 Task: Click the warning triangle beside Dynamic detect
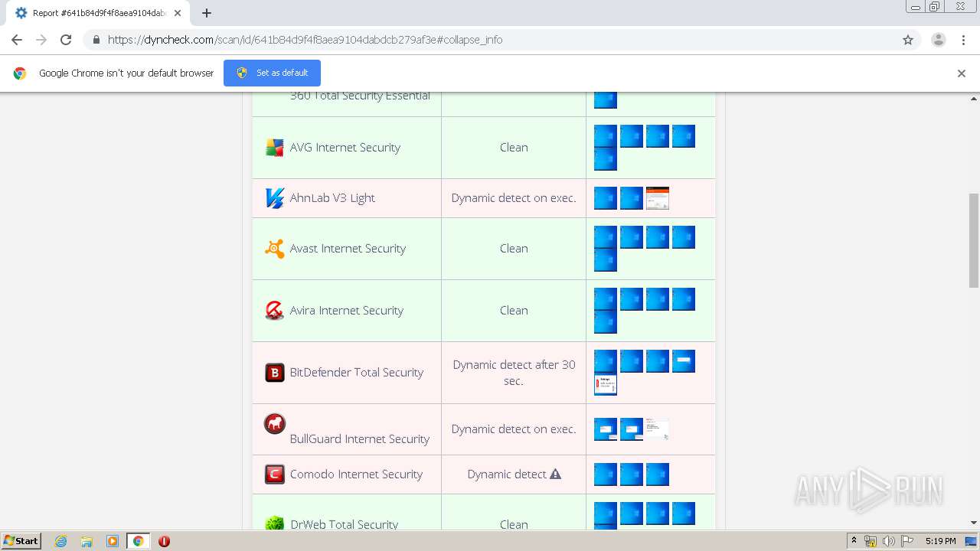pos(555,474)
